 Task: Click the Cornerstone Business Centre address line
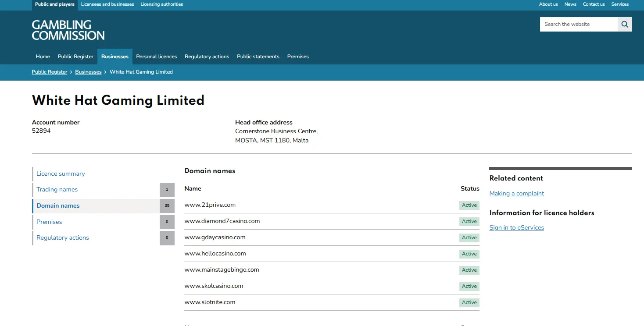(x=276, y=131)
